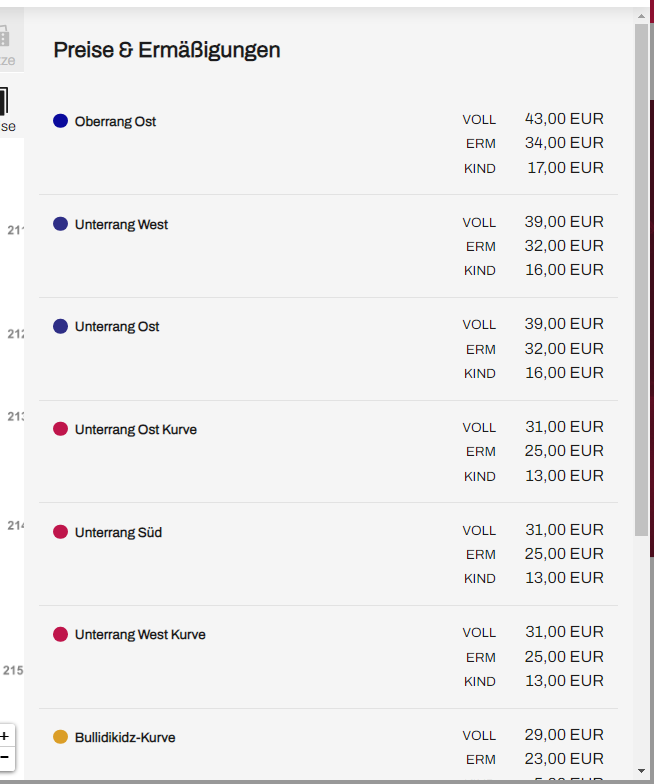
Task: Select the Unterrang Ost category label
Action: [117, 326]
